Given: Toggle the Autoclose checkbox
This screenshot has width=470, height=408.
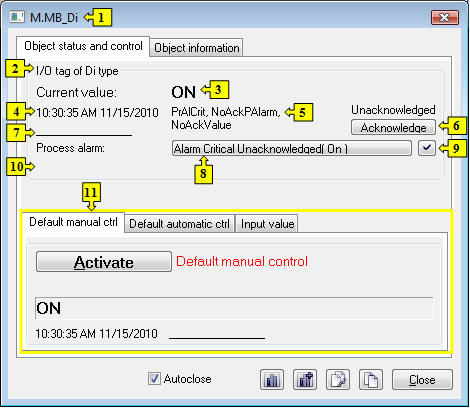Looking at the screenshot, I should pyautogui.click(x=154, y=379).
